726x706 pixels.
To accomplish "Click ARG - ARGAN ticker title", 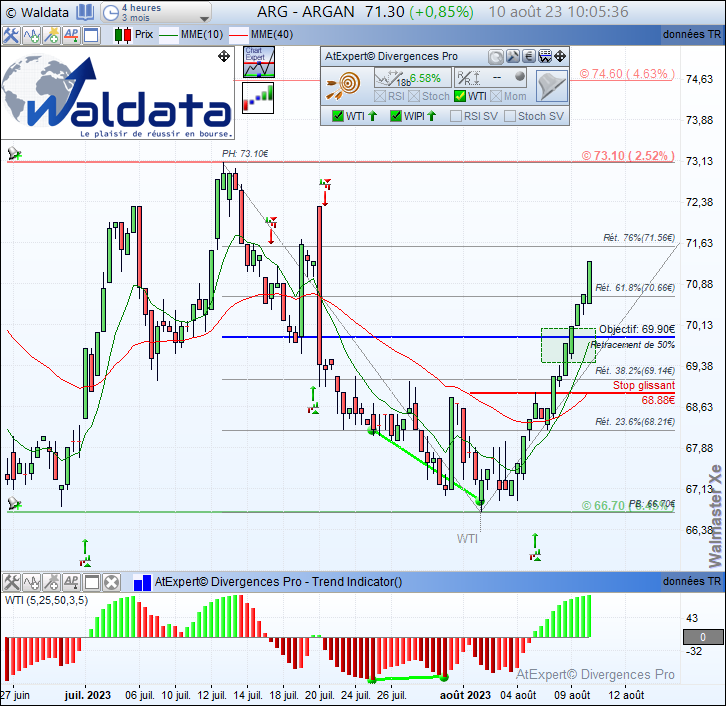I will (306, 12).
